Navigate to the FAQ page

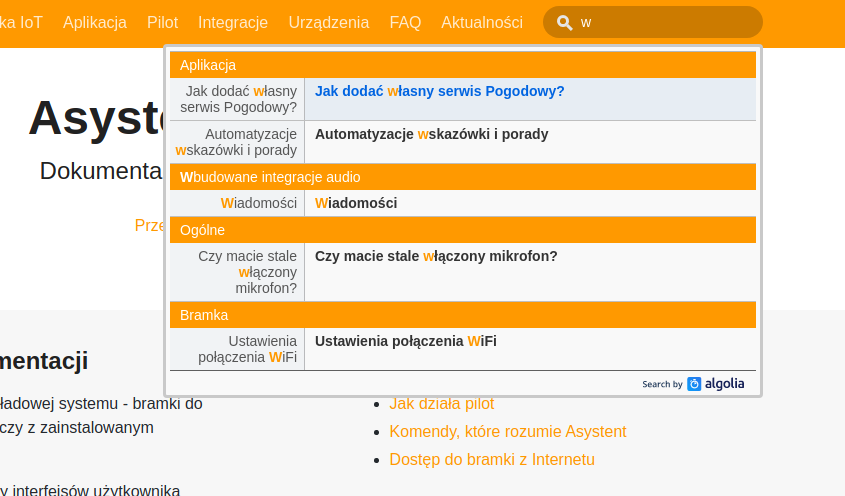click(405, 22)
